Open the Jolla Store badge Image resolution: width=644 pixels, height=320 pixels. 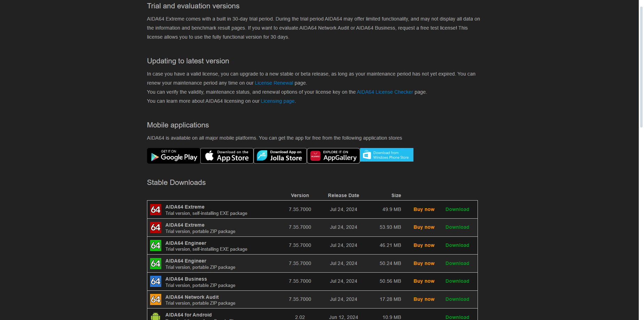tap(280, 156)
